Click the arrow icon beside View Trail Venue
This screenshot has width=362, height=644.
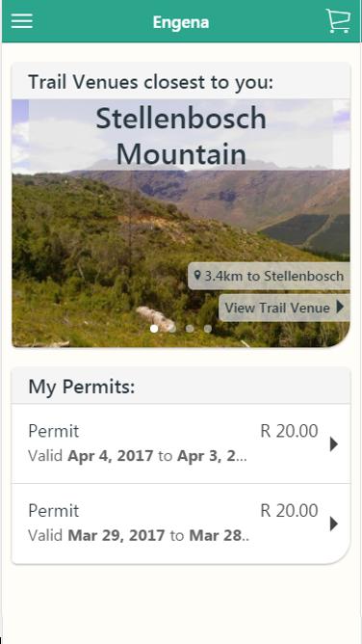340,307
